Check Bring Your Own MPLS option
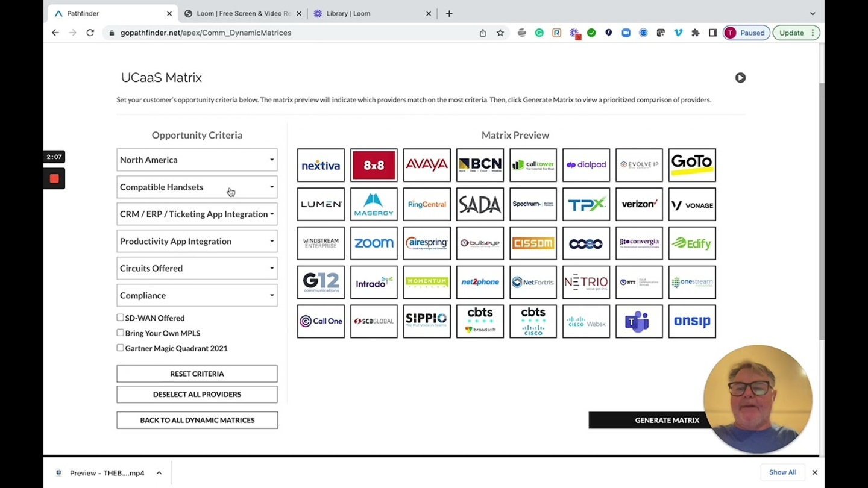The image size is (868, 488). (x=121, y=333)
